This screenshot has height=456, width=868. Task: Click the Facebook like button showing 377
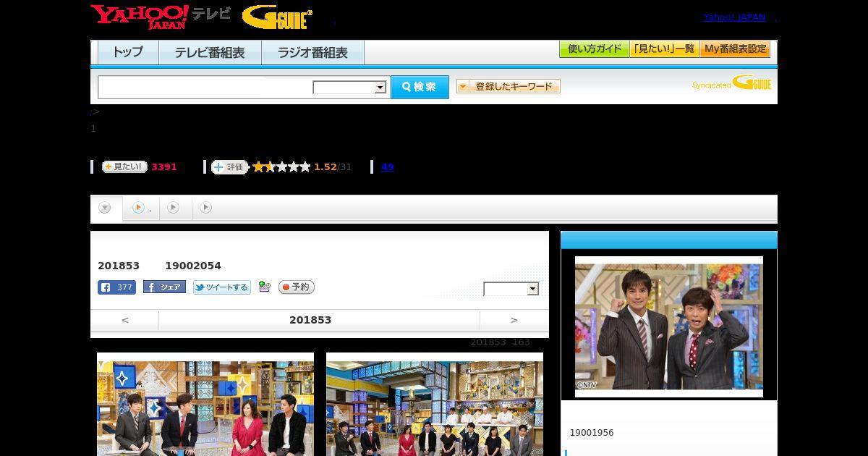tap(116, 287)
